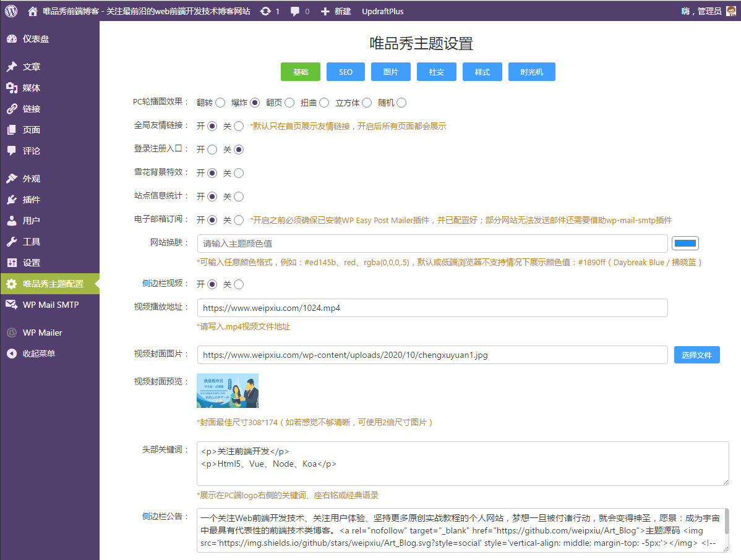Turn on 登录注册入口 option

coord(212,150)
